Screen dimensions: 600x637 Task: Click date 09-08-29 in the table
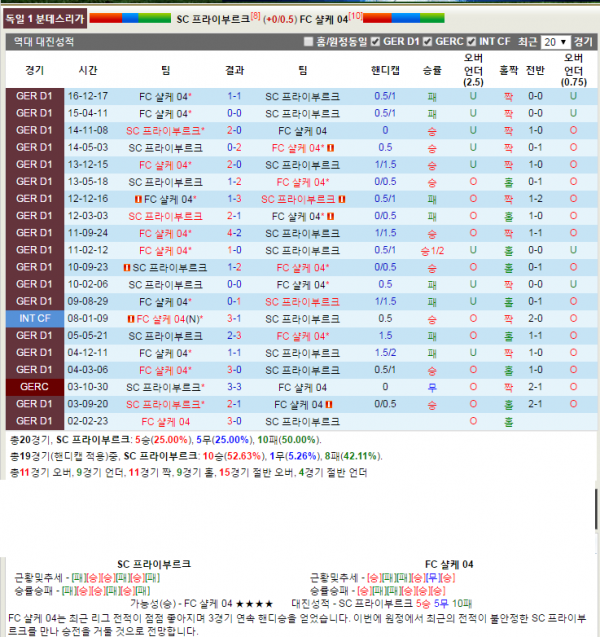(x=88, y=301)
